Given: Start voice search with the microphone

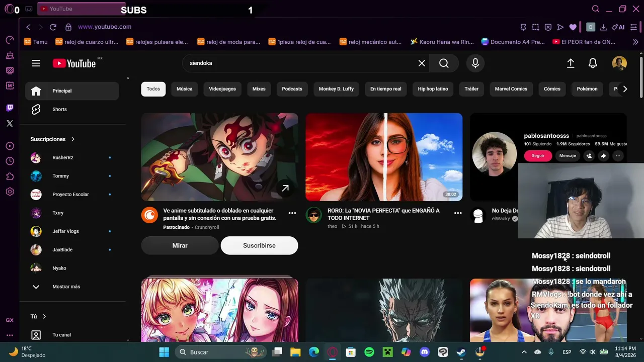Looking at the screenshot, I should point(475,63).
